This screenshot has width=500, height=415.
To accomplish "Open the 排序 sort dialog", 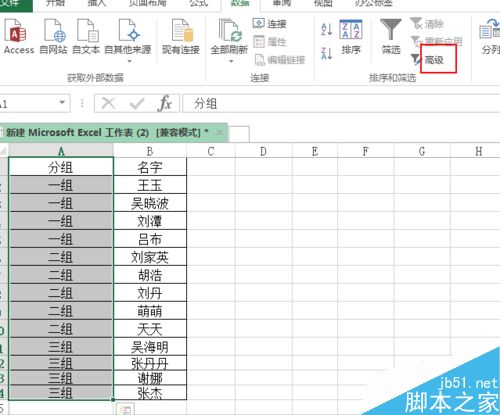I will 351,37.
